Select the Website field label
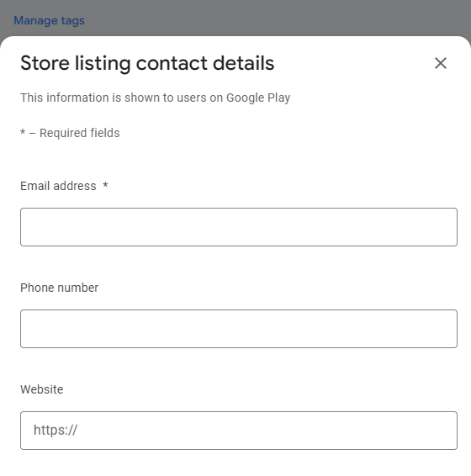471x476 pixels. tap(41, 389)
